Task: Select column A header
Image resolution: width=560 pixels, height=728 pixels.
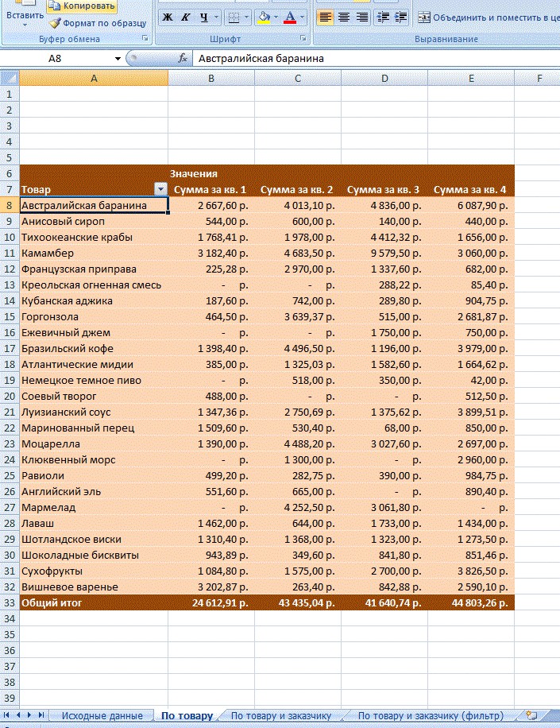Action: point(94,79)
